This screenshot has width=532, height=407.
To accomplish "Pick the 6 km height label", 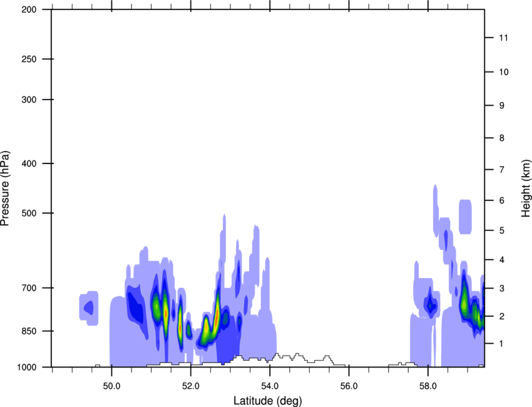I will [502, 200].
